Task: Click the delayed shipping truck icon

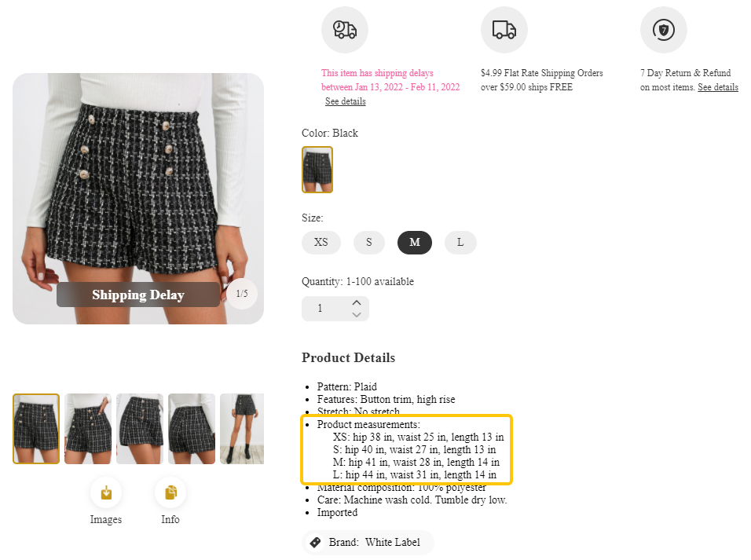Action: 345,30
